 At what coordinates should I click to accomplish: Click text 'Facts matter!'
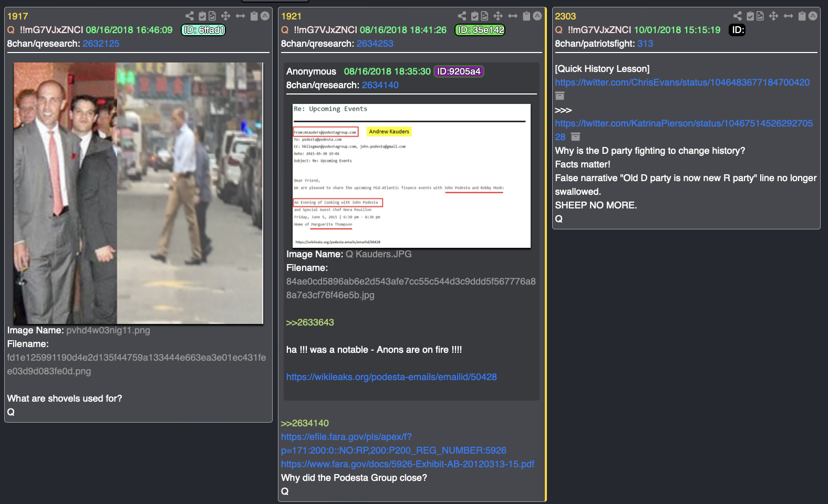[583, 164]
